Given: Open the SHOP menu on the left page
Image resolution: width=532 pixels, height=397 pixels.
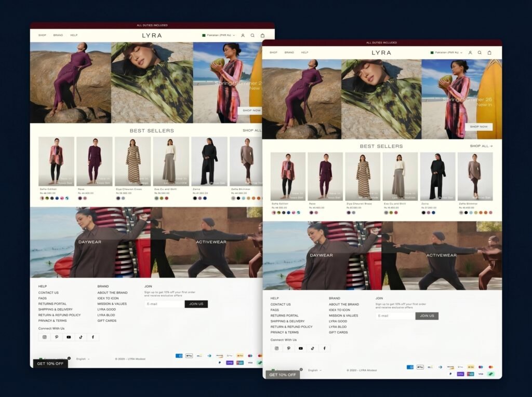Looking at the screenshot, I should coord(42,35).
